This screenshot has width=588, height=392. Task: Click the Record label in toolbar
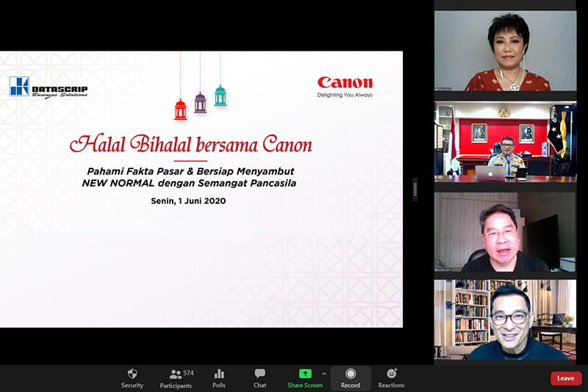(x=351, y=385)
